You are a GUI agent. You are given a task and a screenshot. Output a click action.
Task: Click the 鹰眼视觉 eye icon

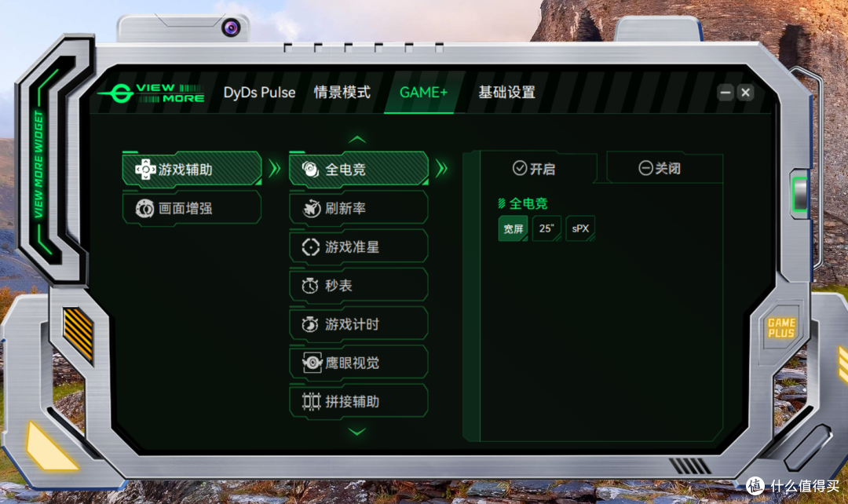coord(312,363)
